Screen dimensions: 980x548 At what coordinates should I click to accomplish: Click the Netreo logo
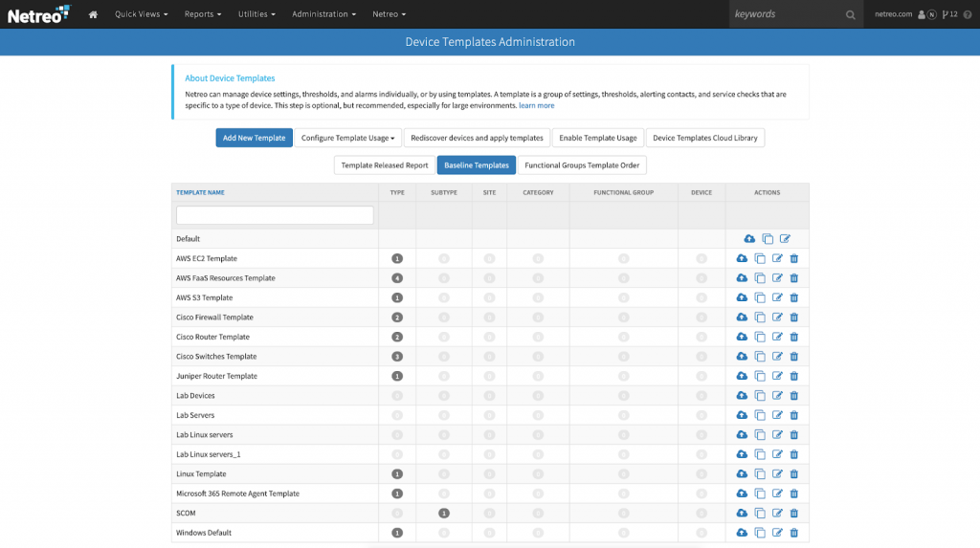point(39,14)
